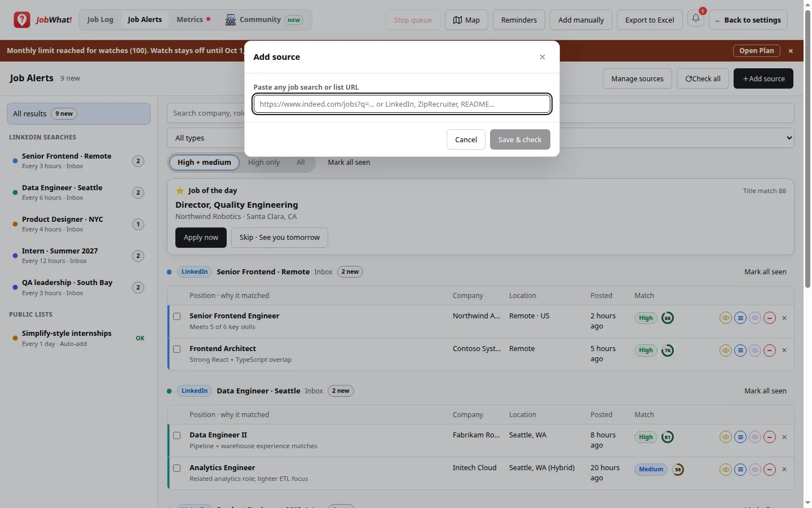Select Intern · Summer 2027 search in sidebar
The height and width of the screenshot is (508, 812).
pyautogui.click(x=78, y=256)
